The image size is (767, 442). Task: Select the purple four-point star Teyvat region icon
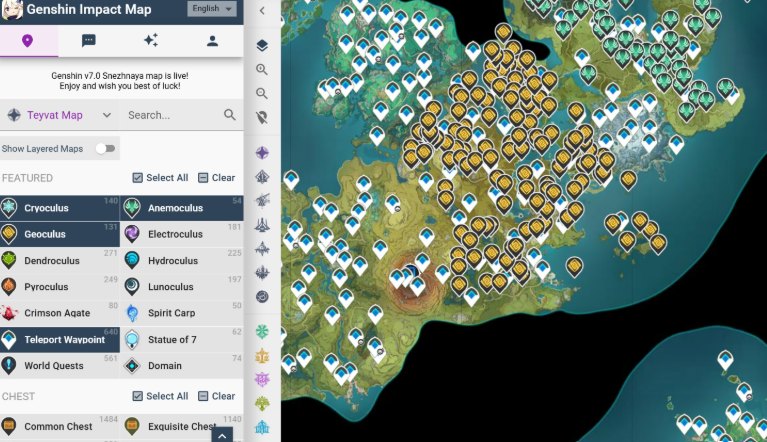point(262,153)
